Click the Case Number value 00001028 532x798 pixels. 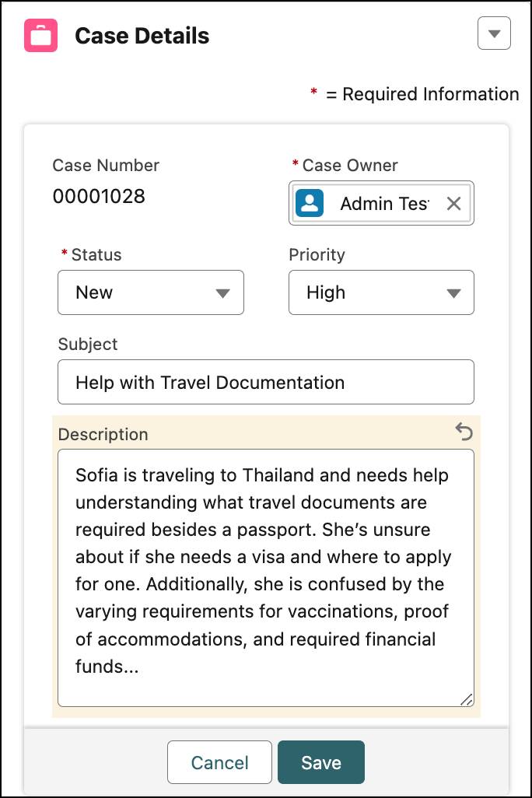(100, 196)
